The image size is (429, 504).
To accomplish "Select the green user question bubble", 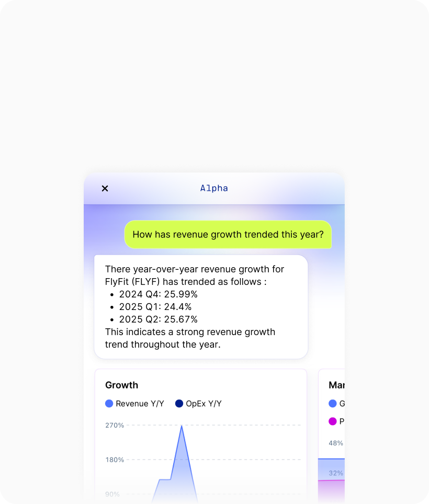I will [228, 234].
